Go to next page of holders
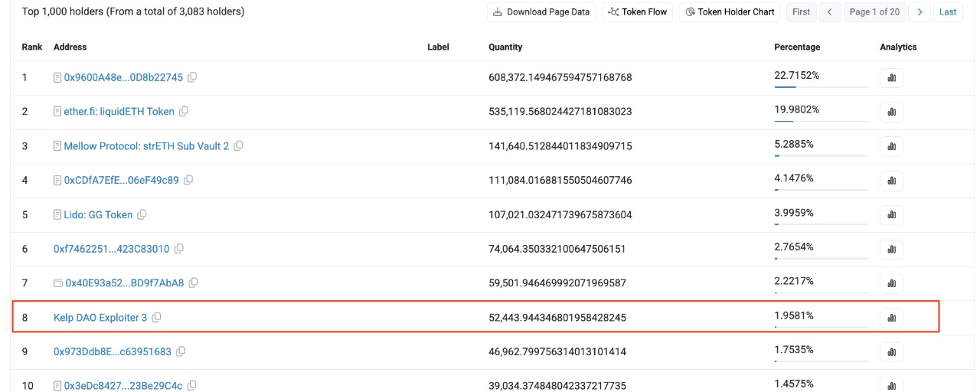Screen dimensions: 980x392 coord(920,11)
